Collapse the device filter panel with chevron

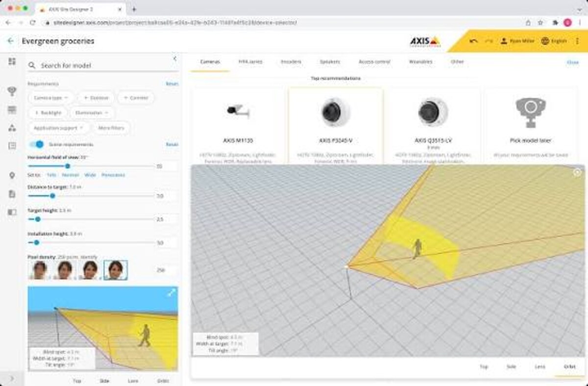point(175,59)
